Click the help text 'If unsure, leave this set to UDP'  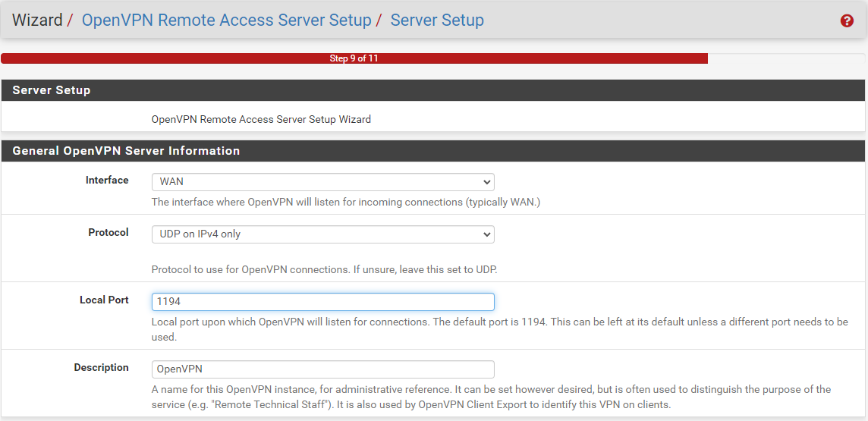(425, 270)
